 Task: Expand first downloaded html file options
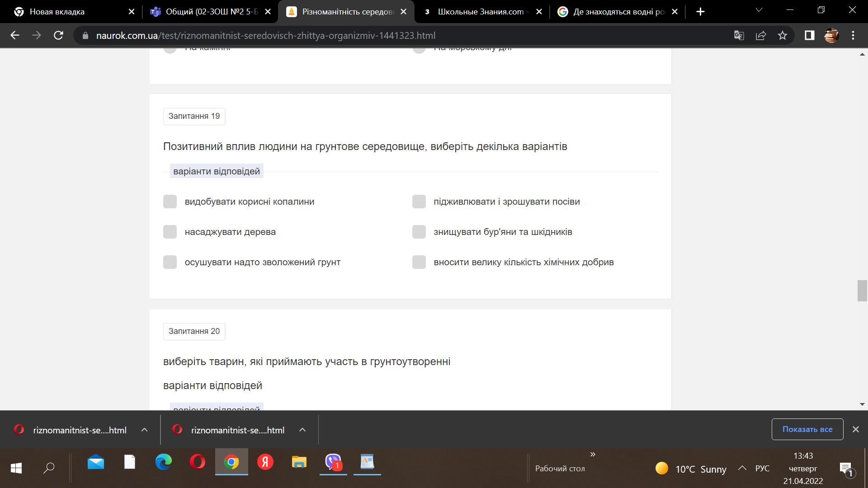click(144, 430)
